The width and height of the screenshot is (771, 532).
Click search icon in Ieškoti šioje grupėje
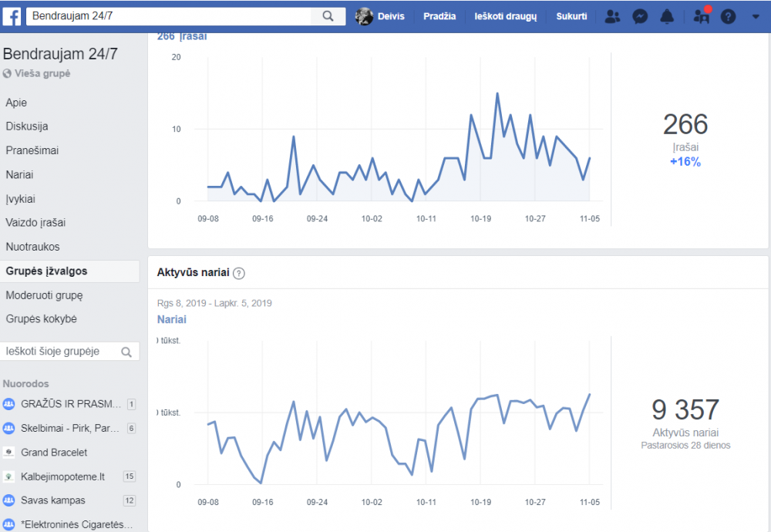point(126,352)
